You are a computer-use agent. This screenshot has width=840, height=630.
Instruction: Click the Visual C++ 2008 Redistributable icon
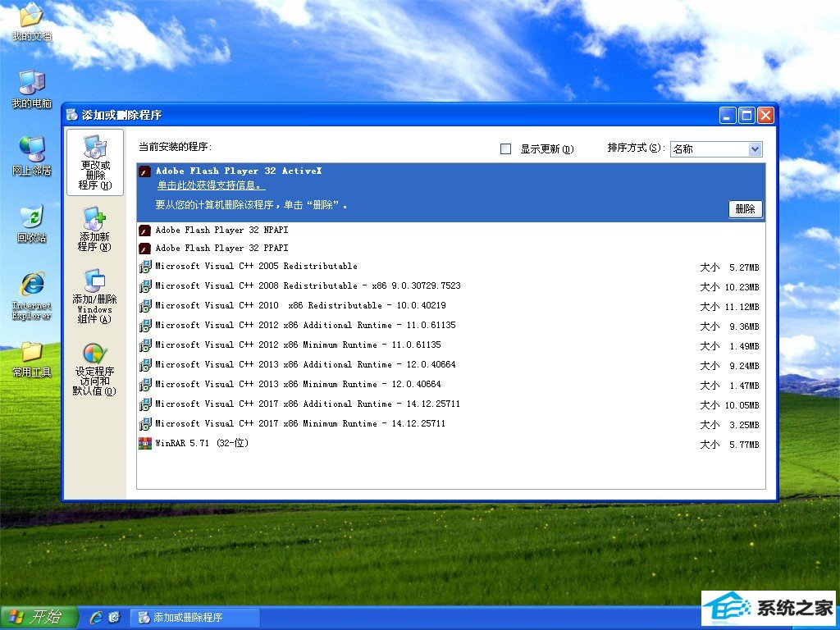pos(144,286)
